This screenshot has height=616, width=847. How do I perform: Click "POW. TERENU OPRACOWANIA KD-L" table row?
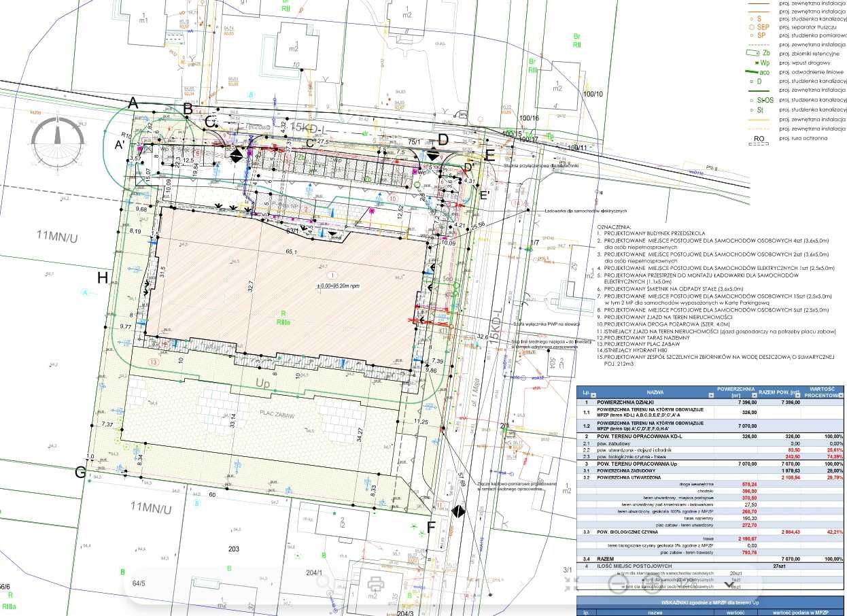tap(711, 436)
